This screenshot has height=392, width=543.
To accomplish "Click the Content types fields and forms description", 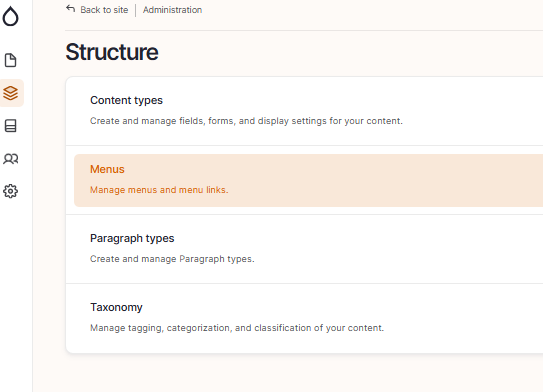I will pyautogui.click(x=246, y=121).
